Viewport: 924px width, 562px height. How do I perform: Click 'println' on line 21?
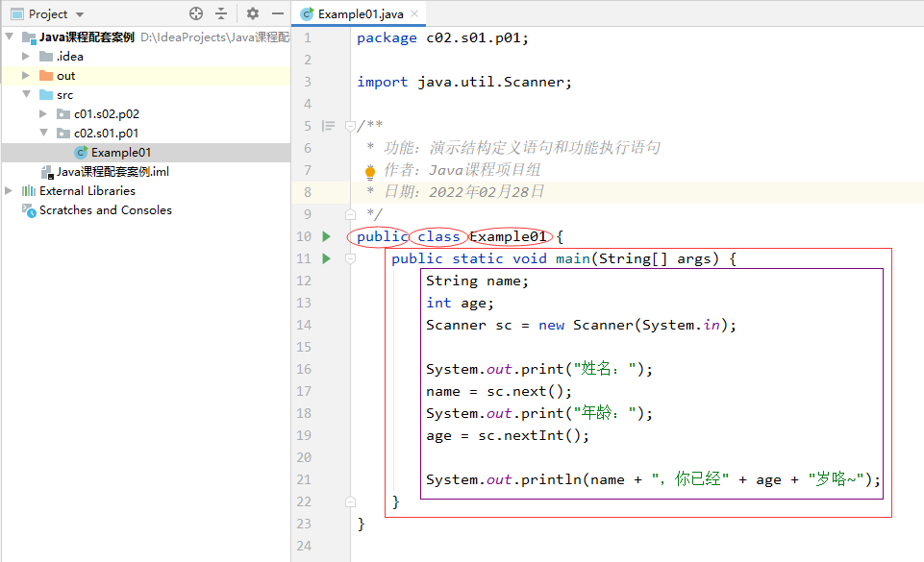pyautogui.click(x=551, y=479)
